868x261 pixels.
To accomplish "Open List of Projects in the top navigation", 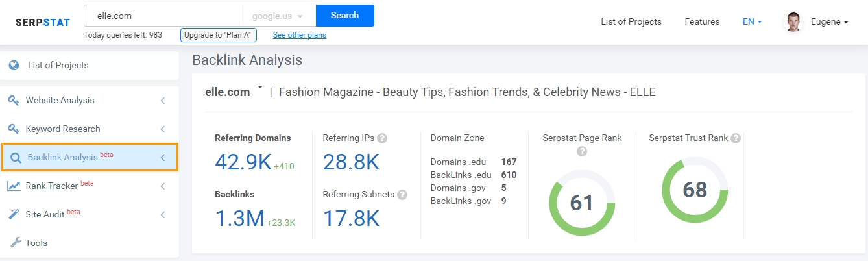I will (631, 21).
